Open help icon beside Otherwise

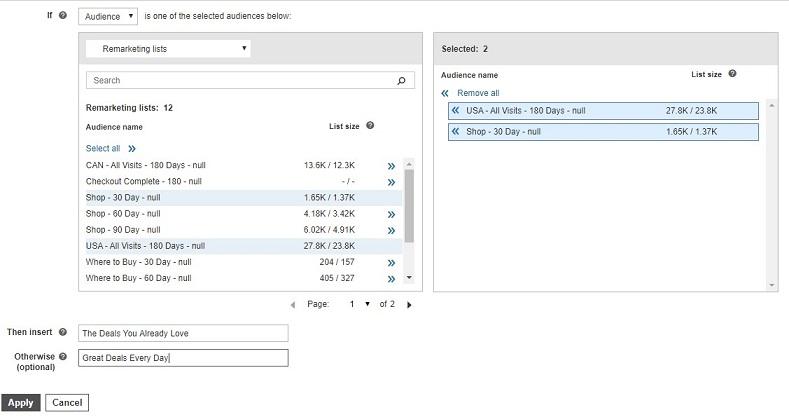[63, 356]
